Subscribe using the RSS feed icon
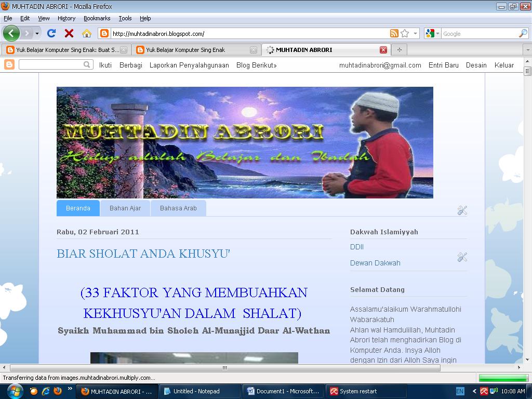This screenshot has width=532, height=399. pos(394,33)
